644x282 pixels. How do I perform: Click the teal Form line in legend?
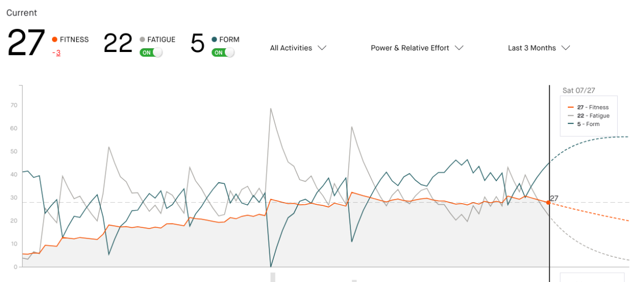point(571,124)
